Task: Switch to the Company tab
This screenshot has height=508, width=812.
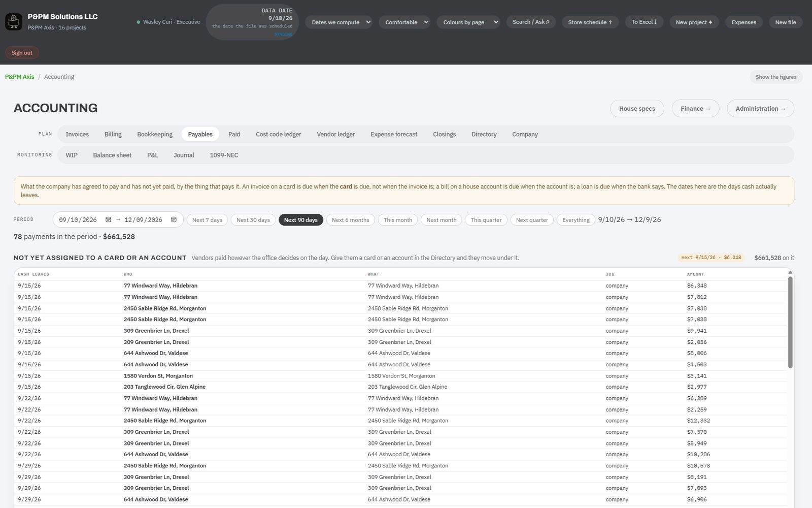Action: [525, 134]
